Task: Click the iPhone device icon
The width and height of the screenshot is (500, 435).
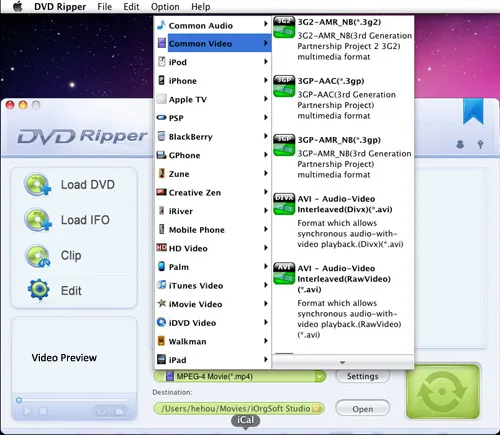Action: coord(161,80)
